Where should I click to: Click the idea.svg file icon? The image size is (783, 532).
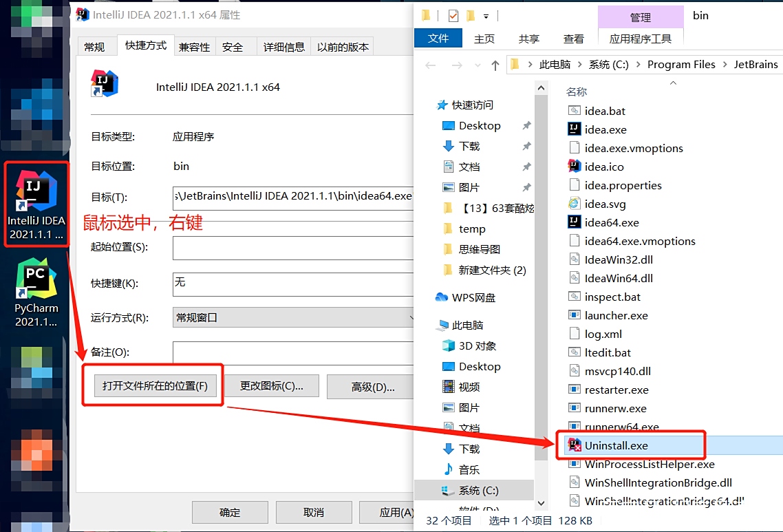[575, 204]
